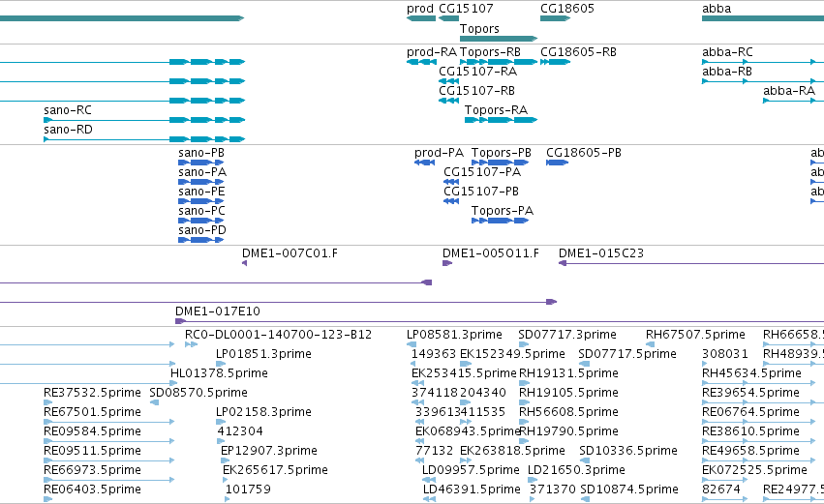
Task: Select the LD21650.3prime EST label
Action: point(576,471)
